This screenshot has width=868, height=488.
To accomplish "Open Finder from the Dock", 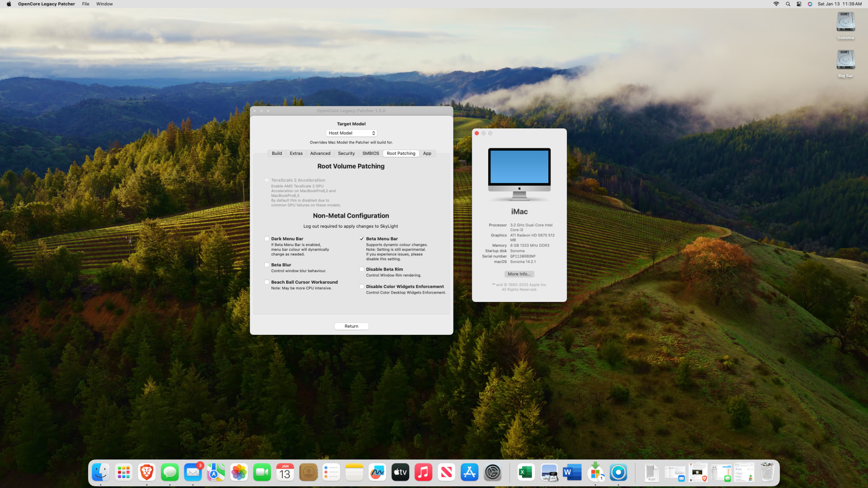I will (x=101, y=472).
